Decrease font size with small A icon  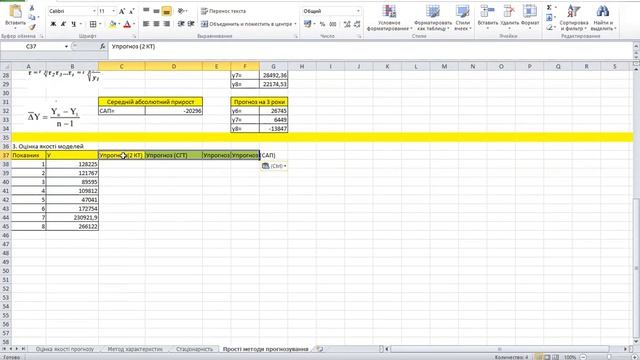tap(131, 11)
